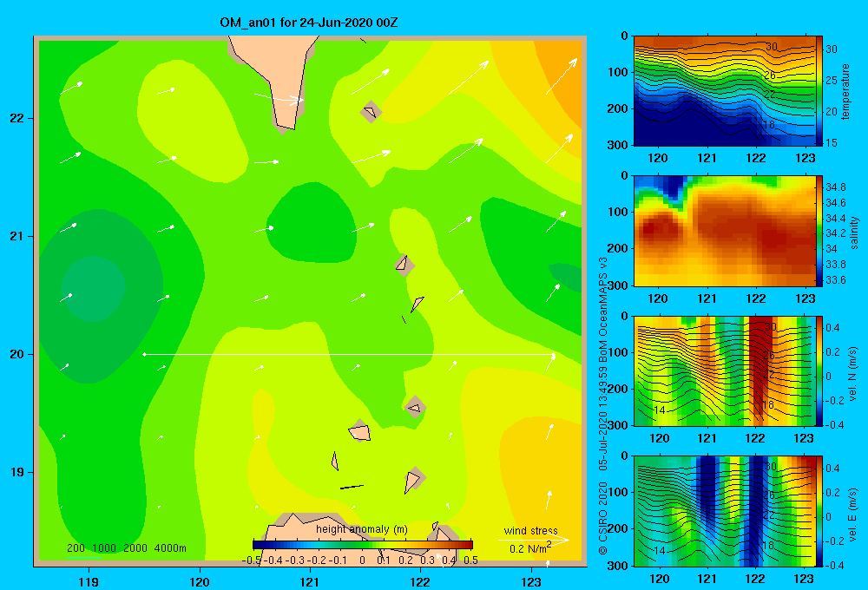
Task: Click the depth contour legend '200 1000 2000 4000m'
Action: tap(126, 548)
